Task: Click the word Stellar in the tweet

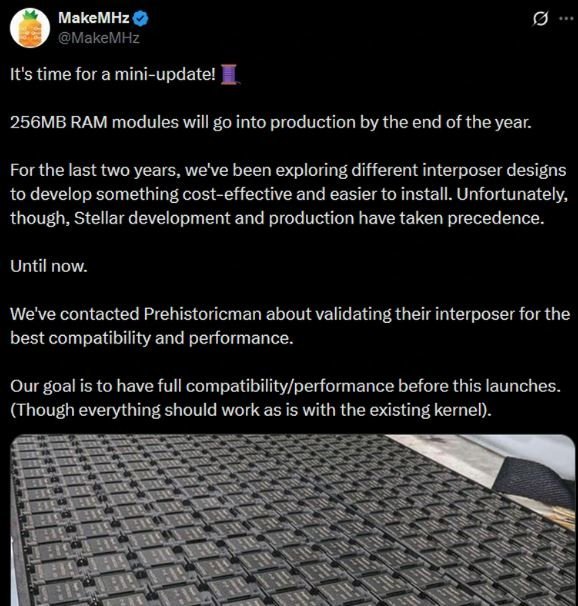Action: point(99,218)
